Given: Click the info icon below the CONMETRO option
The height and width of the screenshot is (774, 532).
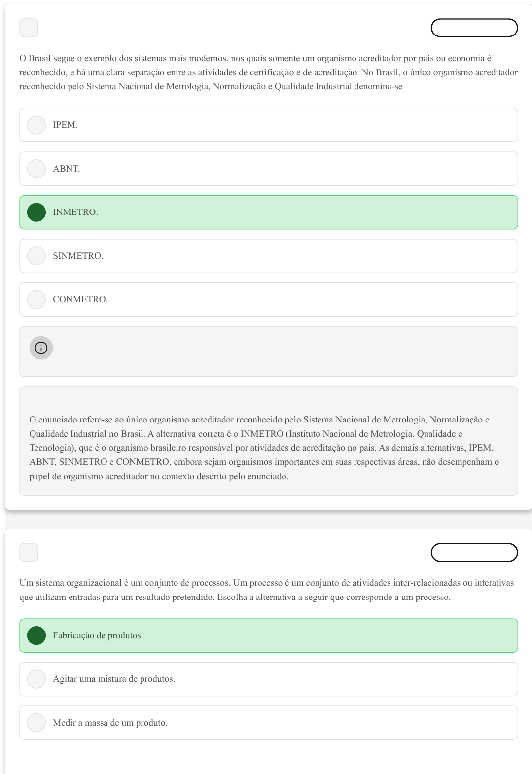Looking at the screenshot, I should coord(41,348).
